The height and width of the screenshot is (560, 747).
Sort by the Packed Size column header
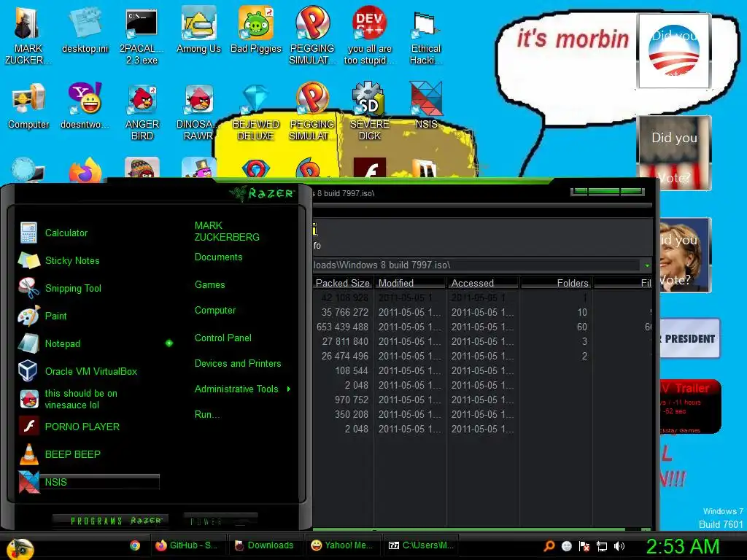(x=343, y=283)
